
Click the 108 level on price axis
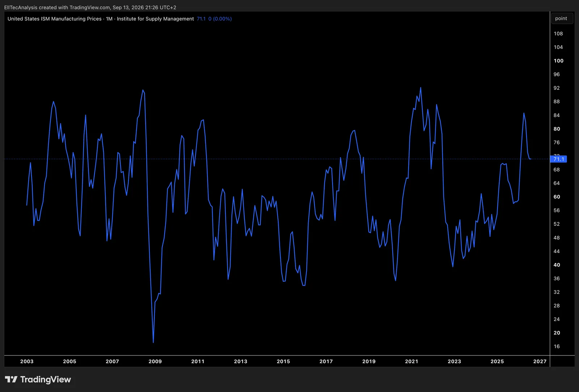pos(558,34)
